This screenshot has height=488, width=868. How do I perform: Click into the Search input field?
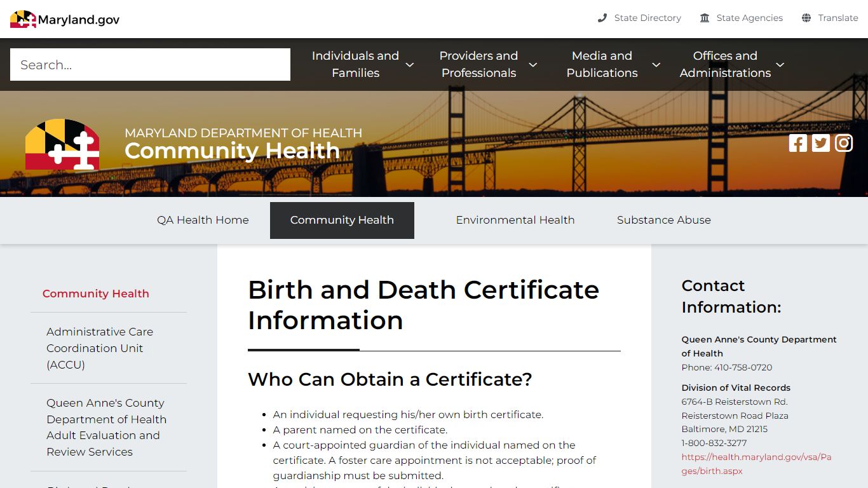(x=150, y=64)
